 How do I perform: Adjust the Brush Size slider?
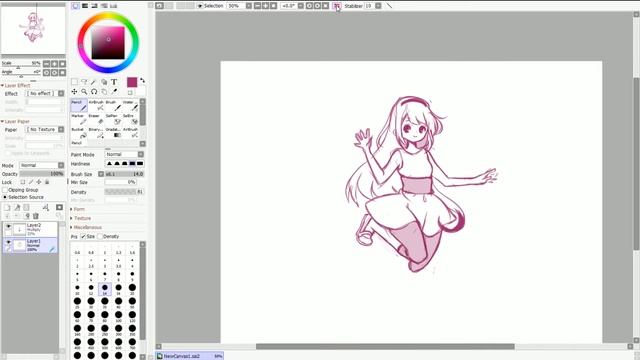tap(124, 174)
